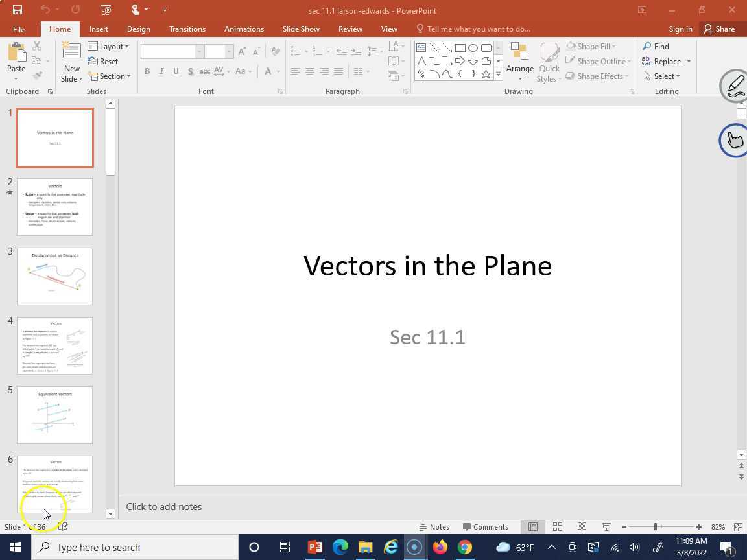Click the Save icon in title bar
The width and height of the screenshot is (747, 560).
click(x=18, y=10)
